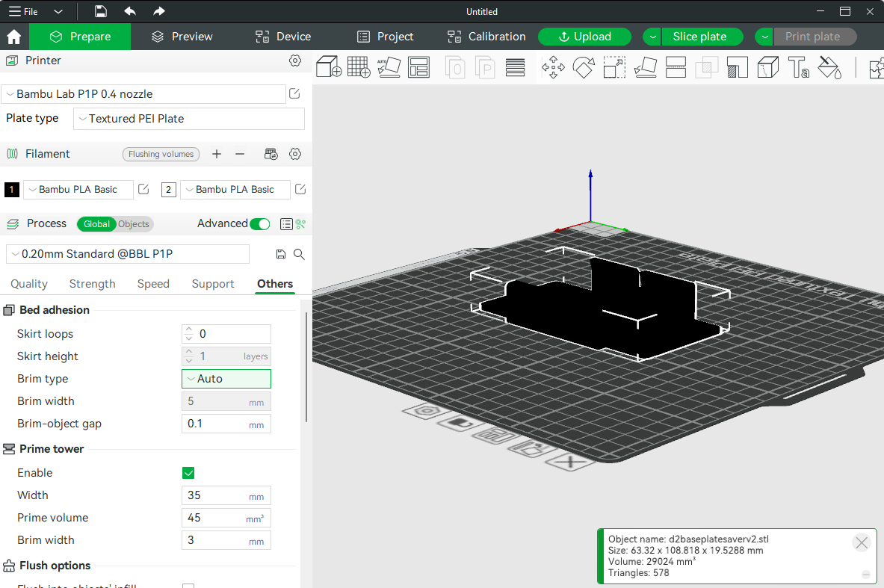Click the Add cube/object toolbar icon
The height and width of the screenshot is (588, 884).
click(329, 67)
